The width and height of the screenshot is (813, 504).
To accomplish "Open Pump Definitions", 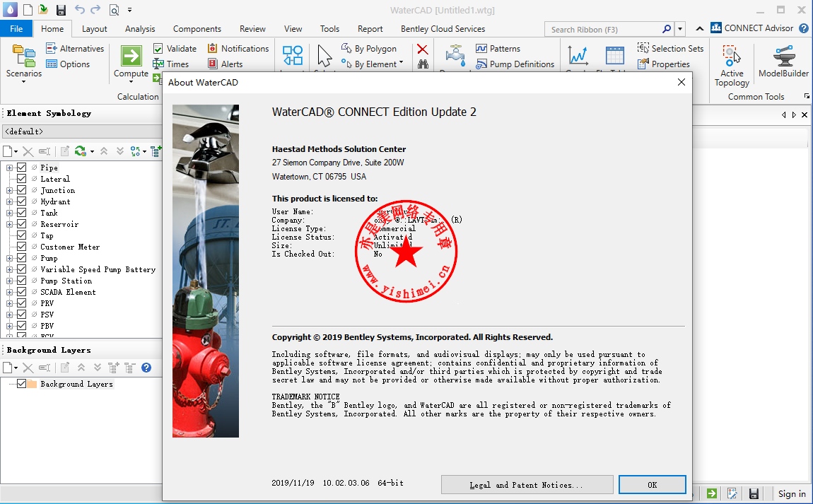I will point(515,64).
